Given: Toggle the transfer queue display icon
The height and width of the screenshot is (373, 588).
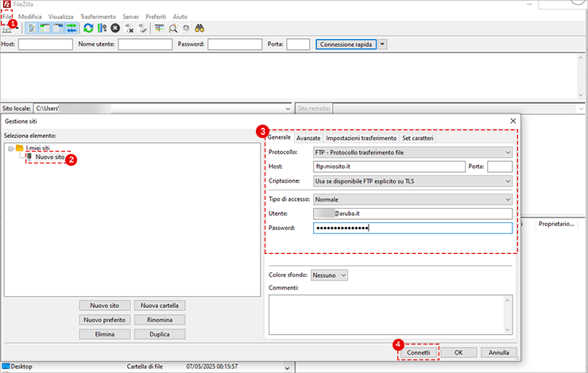Looking at the screenshot, I should coord(72,28).
